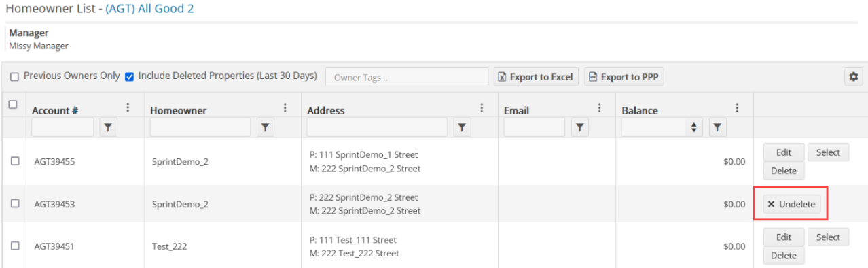This screenshot has width=868, height=268.
Task: Click the Homeowner column filter icon
Action: [266, 127]
